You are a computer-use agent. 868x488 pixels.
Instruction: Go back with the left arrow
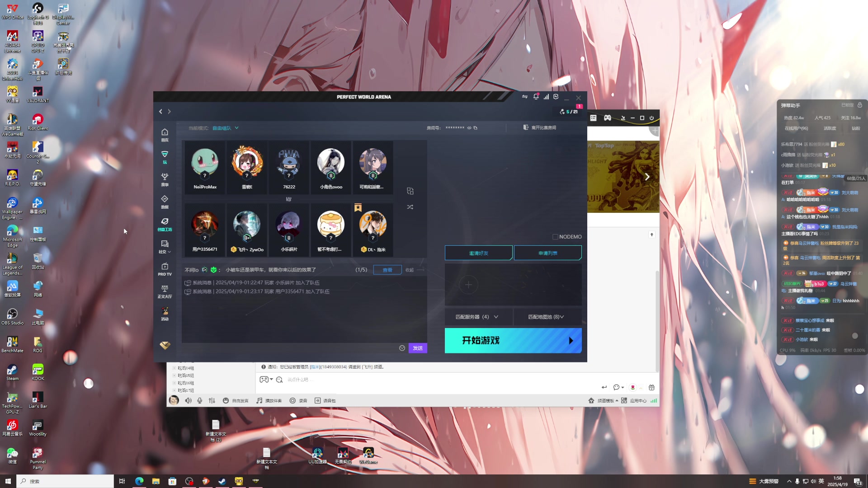[x=160, y=111]
